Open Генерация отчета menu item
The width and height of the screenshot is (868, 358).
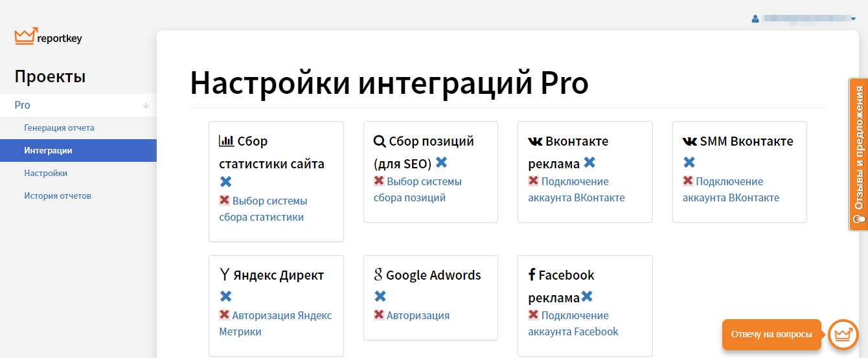click(x=59, y=128)
